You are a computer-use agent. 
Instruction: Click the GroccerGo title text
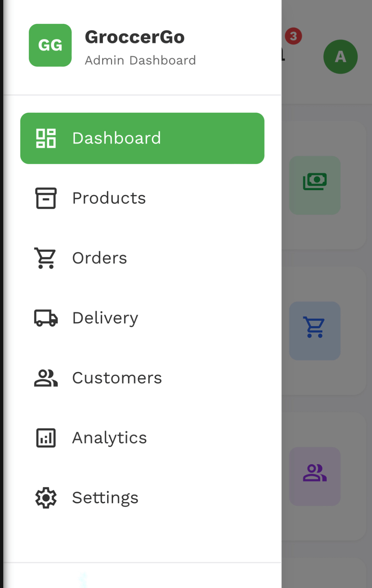coord(135,37)
